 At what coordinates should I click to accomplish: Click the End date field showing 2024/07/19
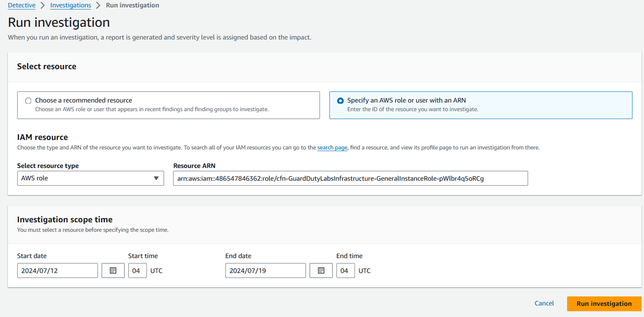(266, 271)
